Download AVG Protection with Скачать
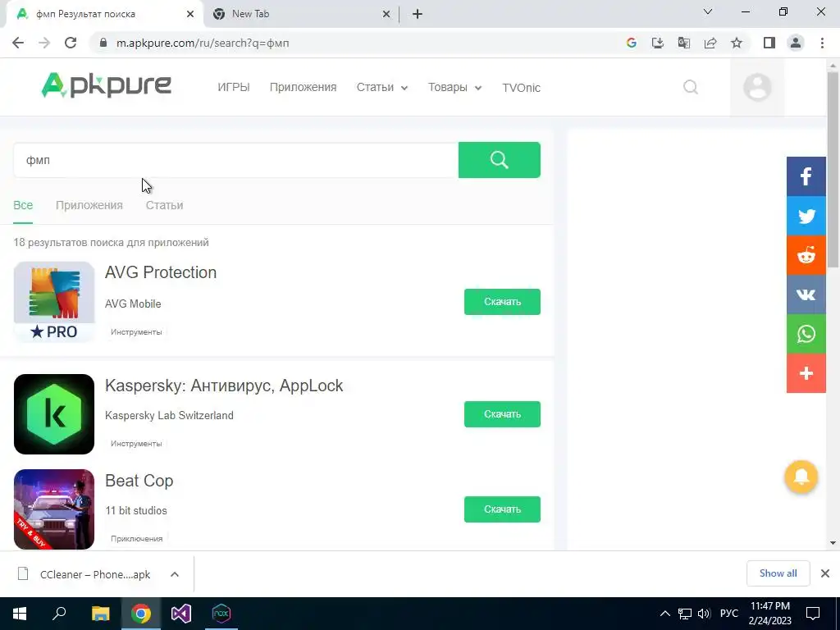This screenshot has height=630, width=840. tap(502, 302)
